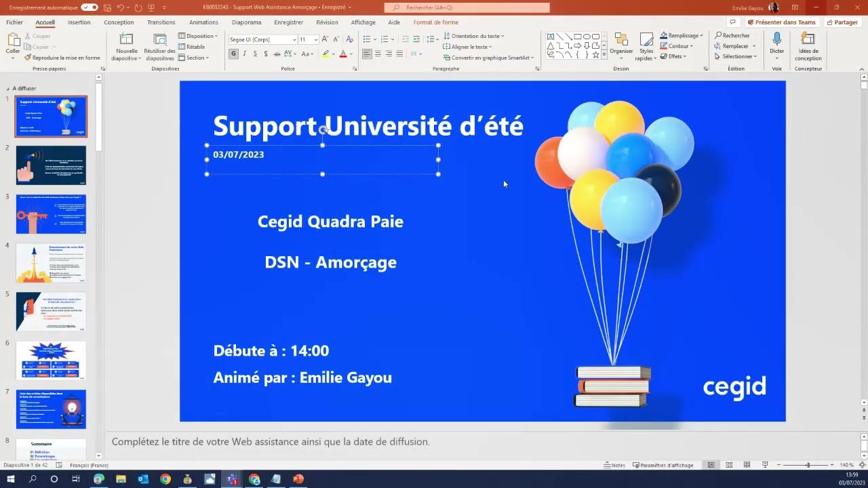Image resolution: width=868 pixels, height=488 pixels.
Task: Click the search box Rechercher (Alt+Q)
Action: point(467,7)
